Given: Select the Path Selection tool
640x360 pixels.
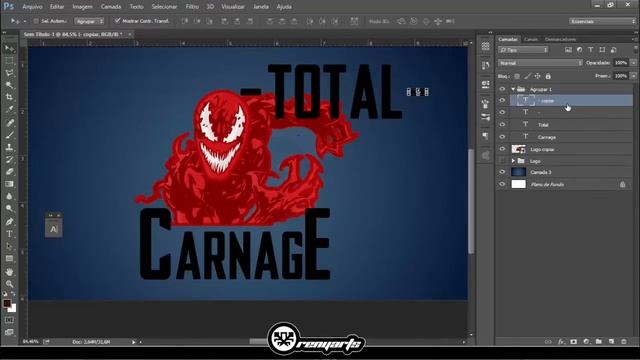Looking at the screenshot, I should click(9, 247).
